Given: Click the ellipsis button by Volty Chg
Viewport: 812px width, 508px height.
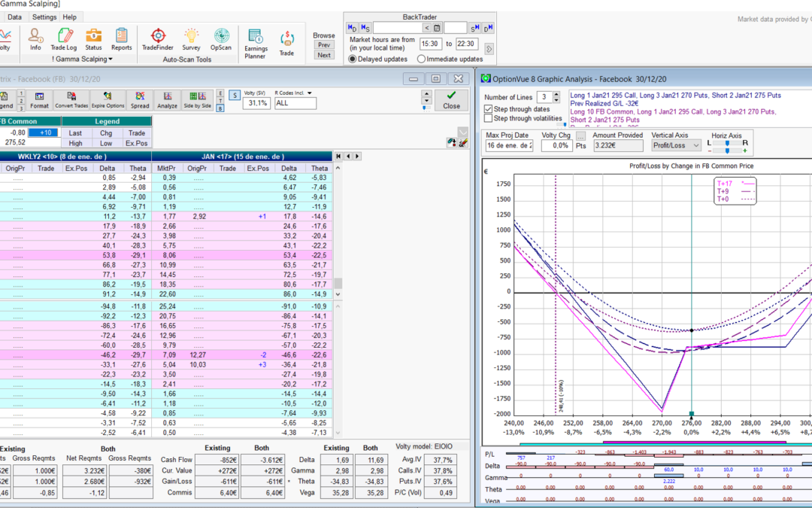Looking at the screenshot, I should pyautogui.click(x=580, y=135).
